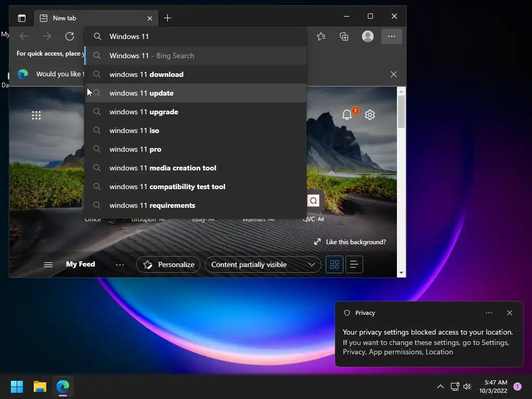532x399 pixels.
Task: Click the page search magnifier button
Action: pos(313,201)
